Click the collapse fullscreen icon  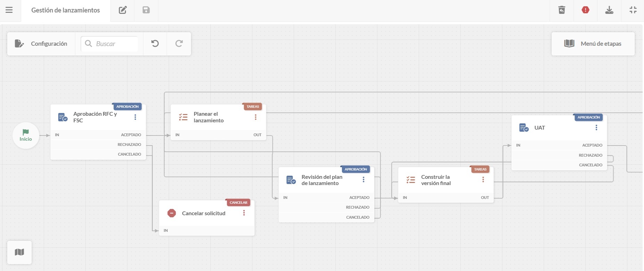click(x=633, y=10)
